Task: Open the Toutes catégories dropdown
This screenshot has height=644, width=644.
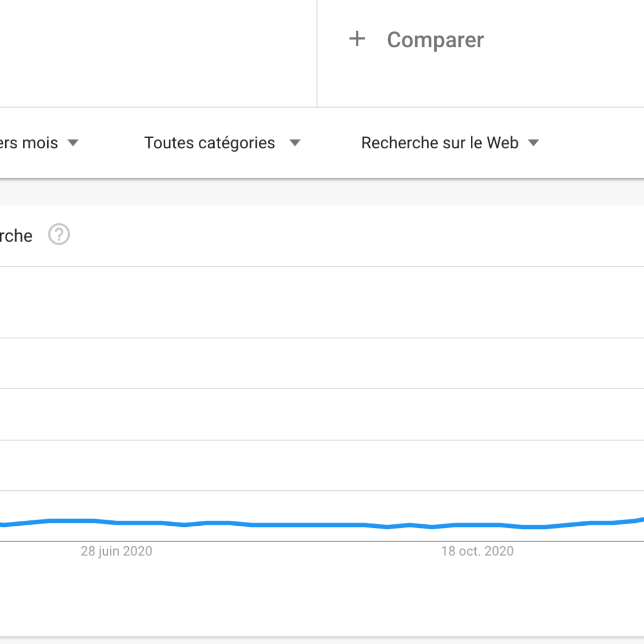Action: coord(210,143)
